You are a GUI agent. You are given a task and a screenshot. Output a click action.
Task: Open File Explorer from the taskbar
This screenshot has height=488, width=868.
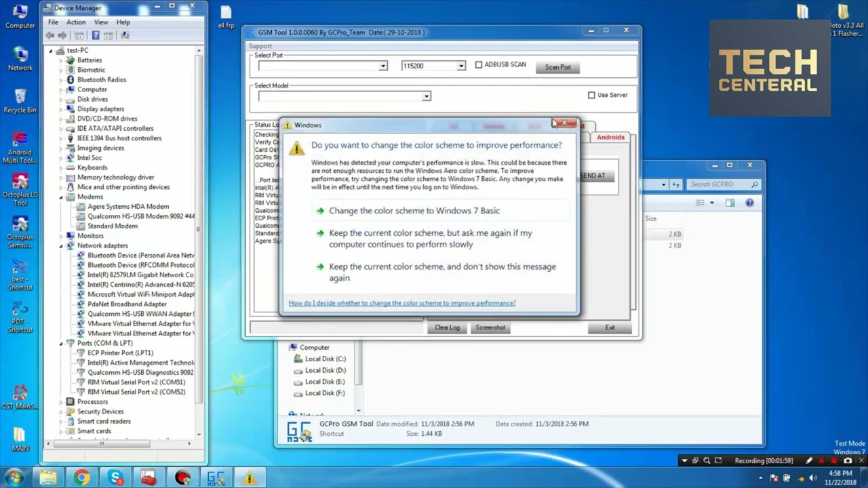[48, 478]
